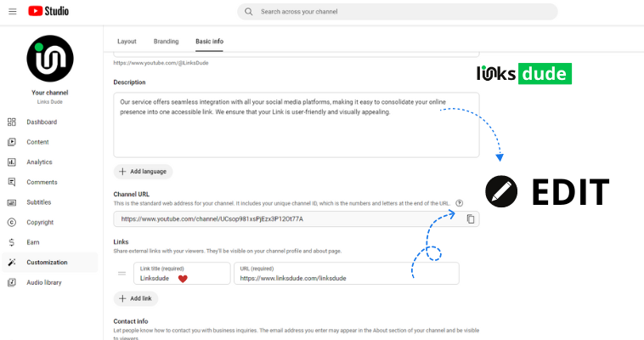Click the Channel URL heading

[132, 194]
